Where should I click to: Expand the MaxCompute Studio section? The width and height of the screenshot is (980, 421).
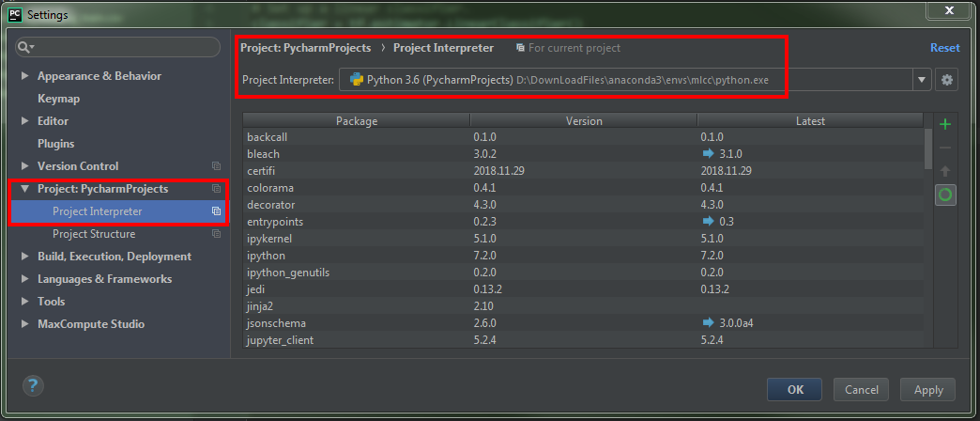[25, 324]
